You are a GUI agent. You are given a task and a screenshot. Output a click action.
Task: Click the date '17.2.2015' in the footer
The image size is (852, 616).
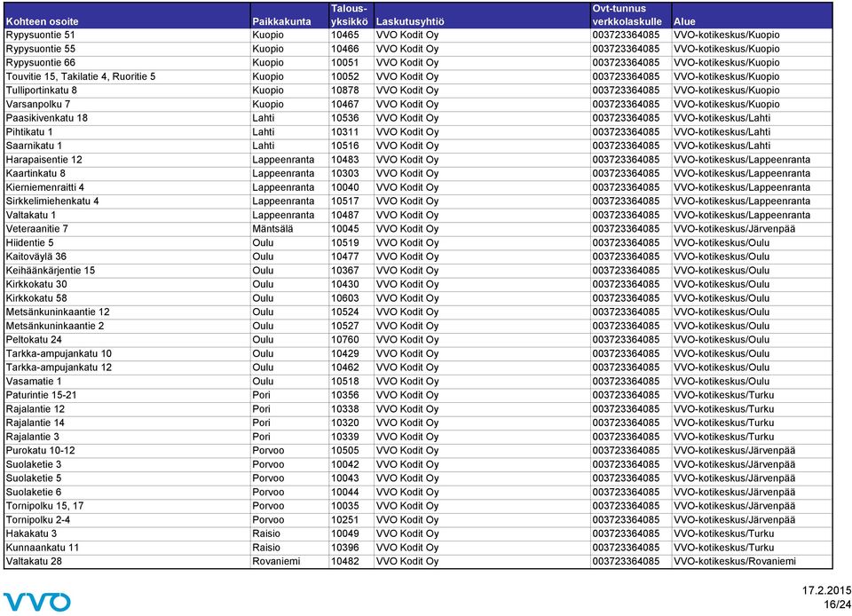pos(826,590)
